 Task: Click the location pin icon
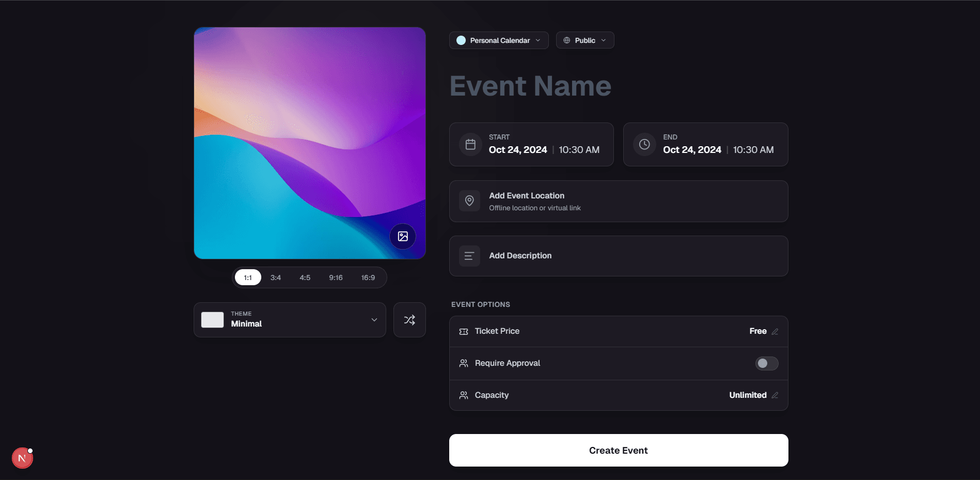(469, 201)
